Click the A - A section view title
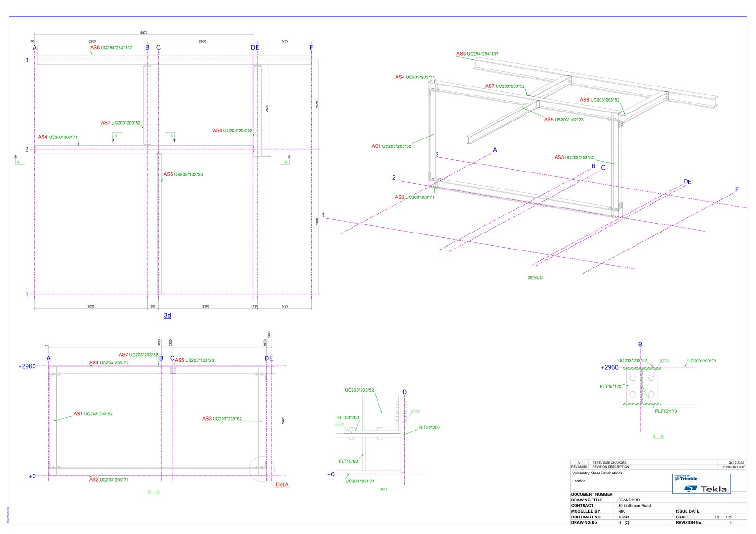Viewport: 756px width, 534px height. 154,492
